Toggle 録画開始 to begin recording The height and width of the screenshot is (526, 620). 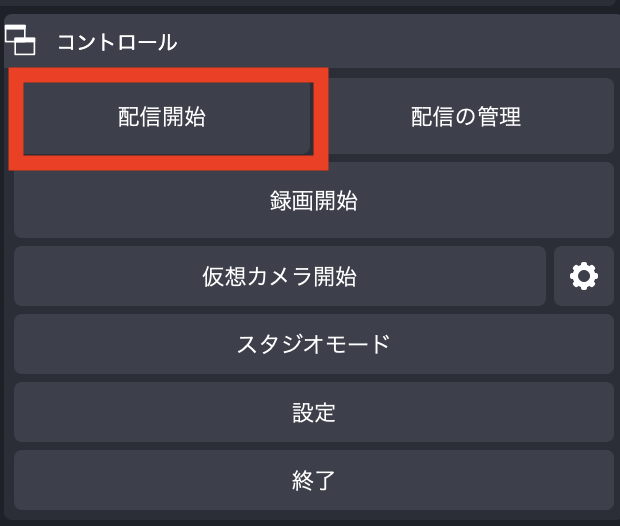point(314,200)
